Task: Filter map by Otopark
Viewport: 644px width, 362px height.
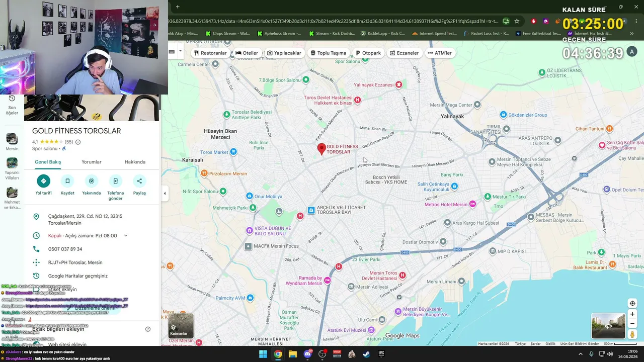Action: click(368, 53)
